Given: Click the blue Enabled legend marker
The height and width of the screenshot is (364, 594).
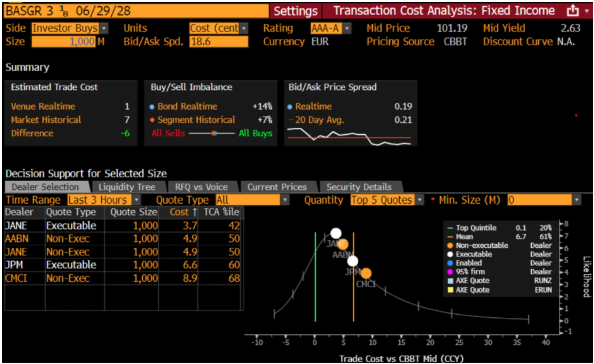Looking at the screenshot, I should [x=450, y=263].
